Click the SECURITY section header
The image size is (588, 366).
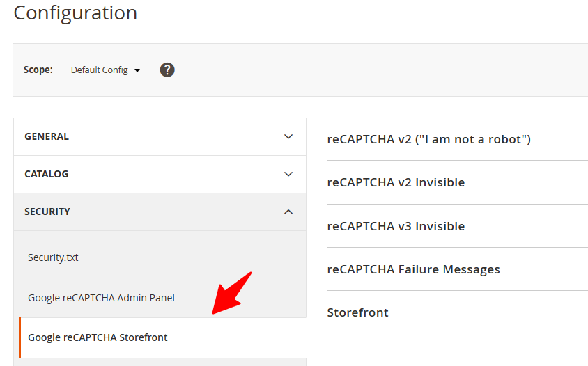[x=47, y=212]
